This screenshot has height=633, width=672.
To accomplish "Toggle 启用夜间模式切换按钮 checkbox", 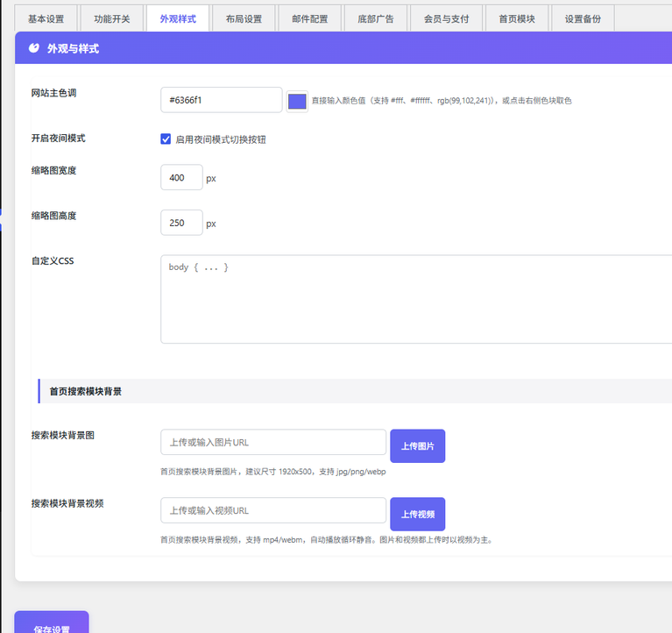I will click(166, 139).
